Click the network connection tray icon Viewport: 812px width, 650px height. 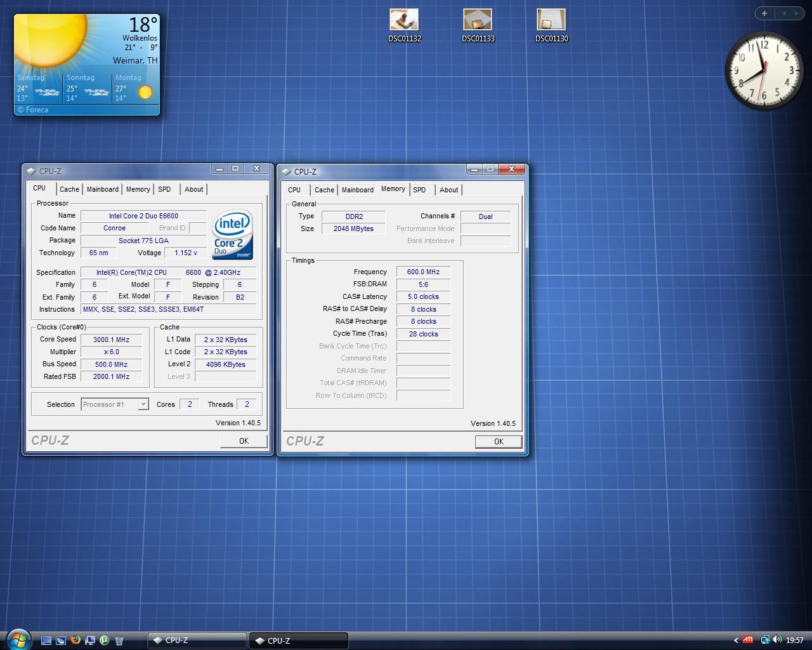(x=765, y=640)
